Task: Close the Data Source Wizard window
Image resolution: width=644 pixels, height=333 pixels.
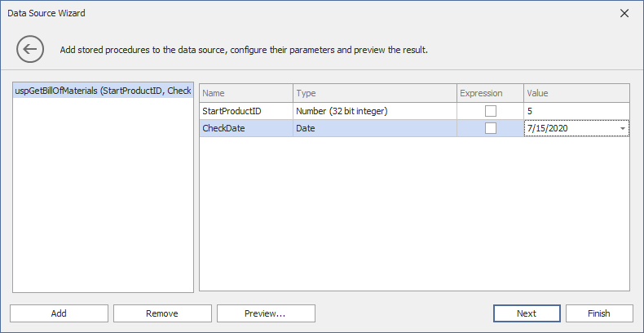Action: pos(624,13)
